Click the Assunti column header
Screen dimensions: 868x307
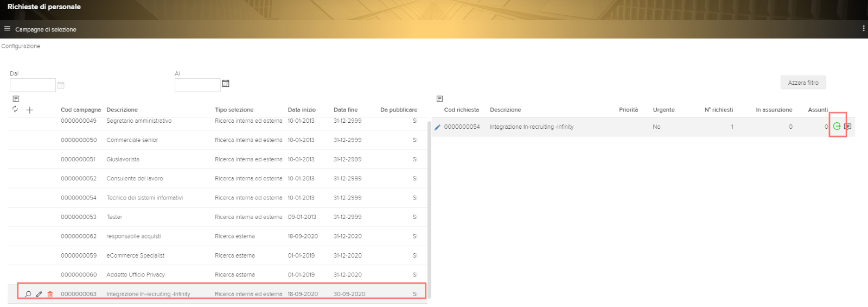(x=818, y=110)
